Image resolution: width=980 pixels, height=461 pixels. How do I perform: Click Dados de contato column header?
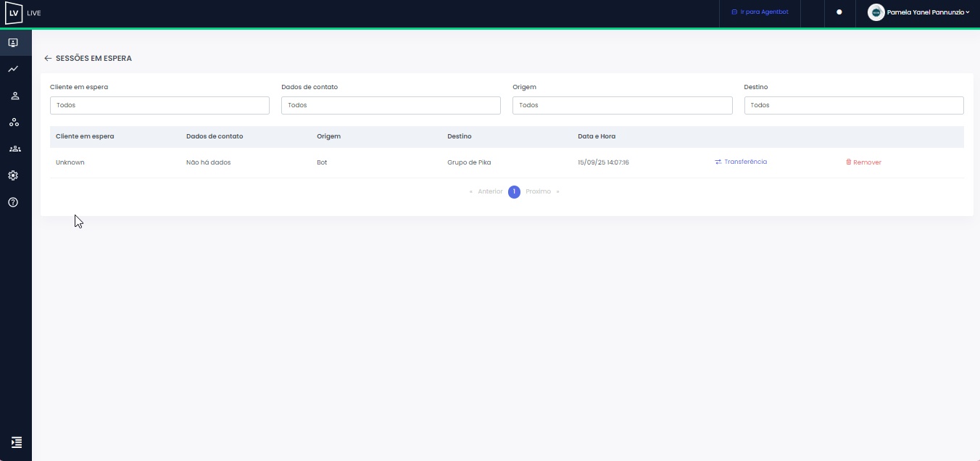click(215, 136)
